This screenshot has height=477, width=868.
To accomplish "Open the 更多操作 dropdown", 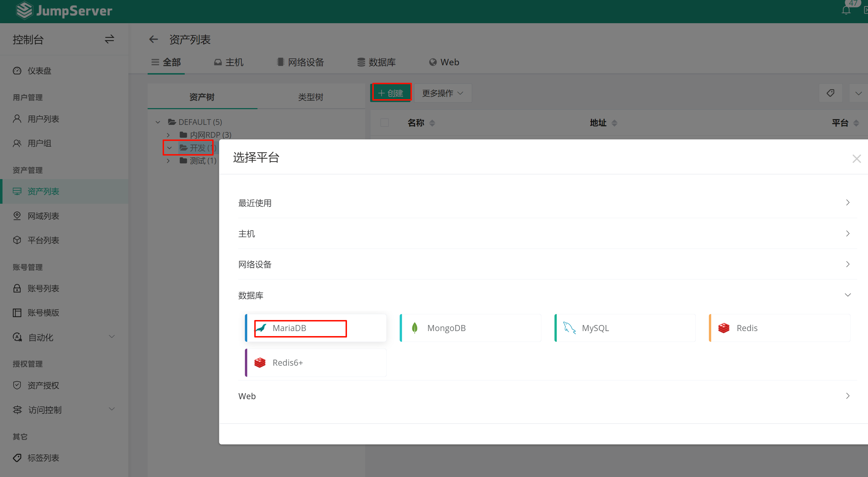I will tap(443, 93).
